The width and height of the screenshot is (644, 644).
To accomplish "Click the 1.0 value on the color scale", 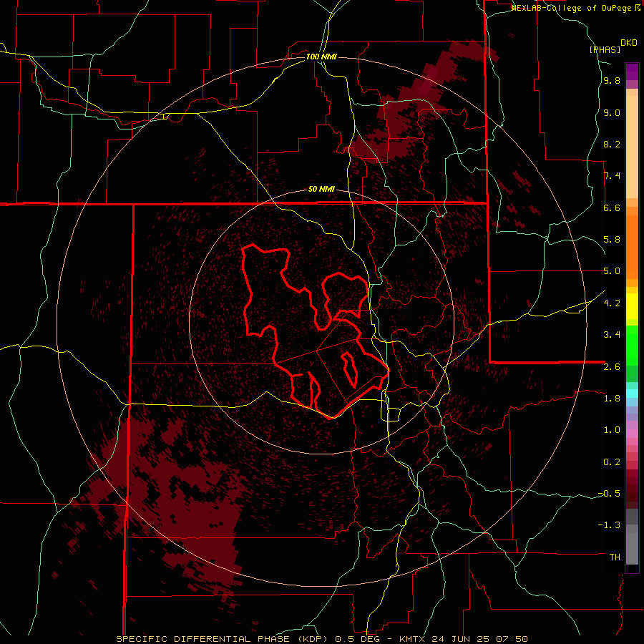I will coord(612,430).
